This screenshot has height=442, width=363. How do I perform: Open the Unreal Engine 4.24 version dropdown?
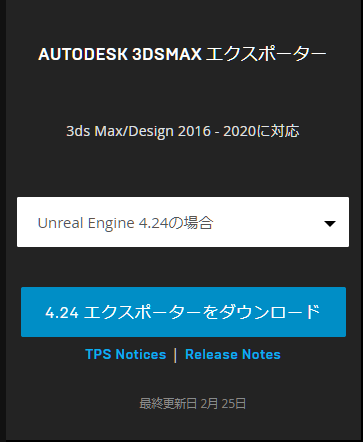pos(183,222)
